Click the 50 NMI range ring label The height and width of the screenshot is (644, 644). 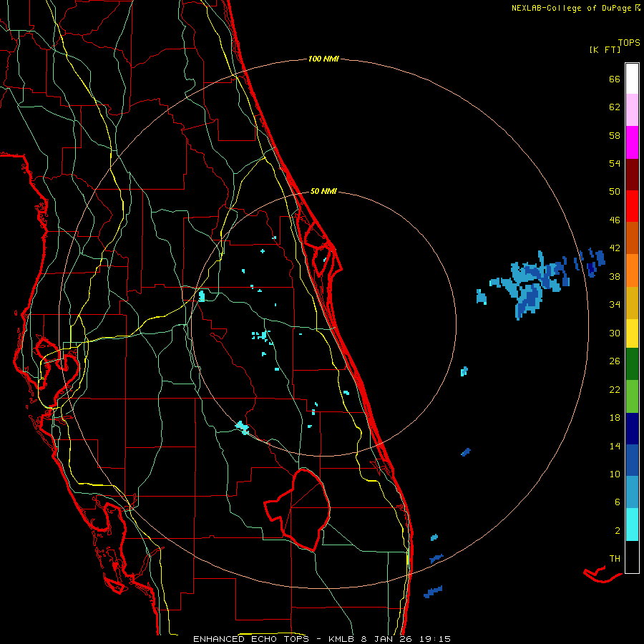[x=323, y=191]
